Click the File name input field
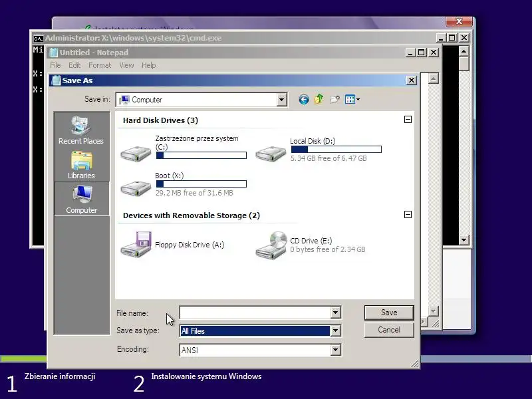The width and height of the screenshot is (532, 399). tap(255, 313)
